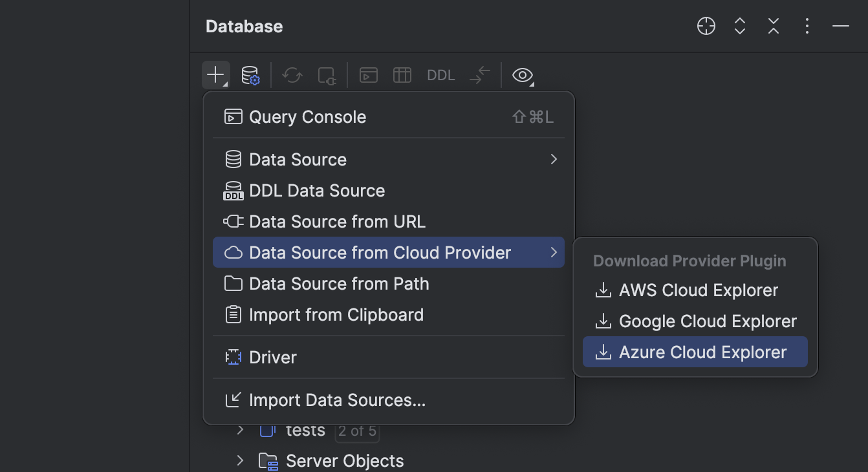The image size is (868, 472).
Task: Generate DDL using the DDL toolbar icon
Action: tap(440, 74)
